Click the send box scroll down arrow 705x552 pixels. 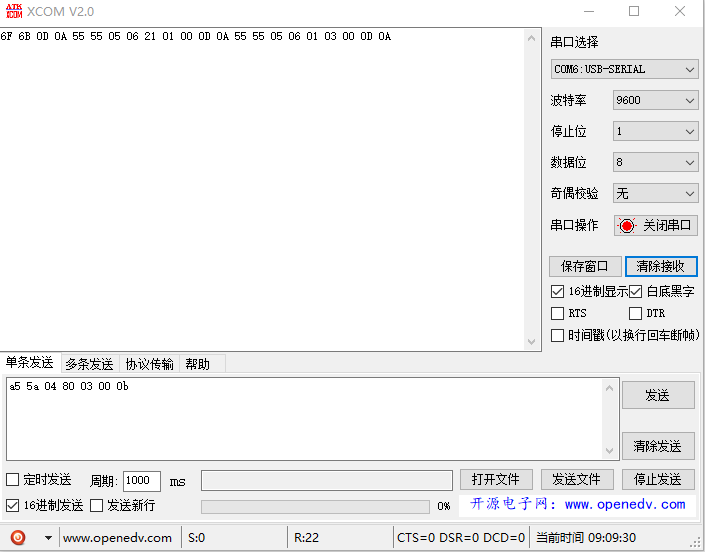(609, 450)
